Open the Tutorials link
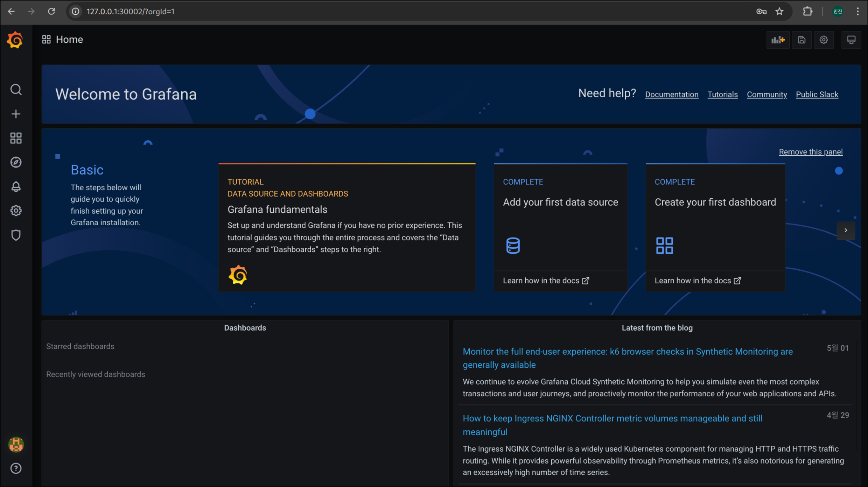 [x=722, y=94]
